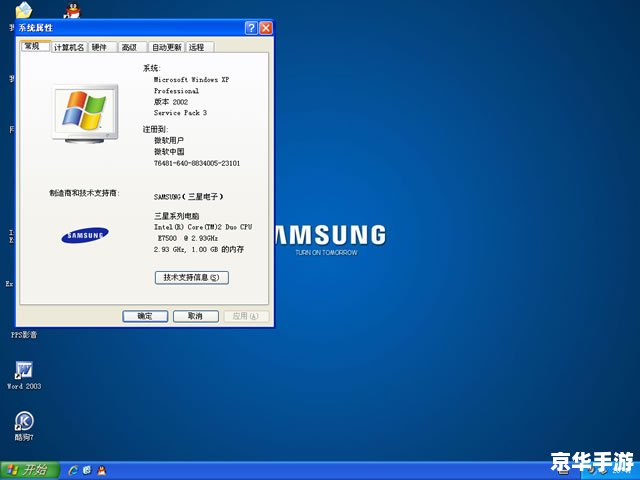Viewport: 640px width, 480px height.
Task: Open Internet Explorer from Quick Launch
Action: 73,470
